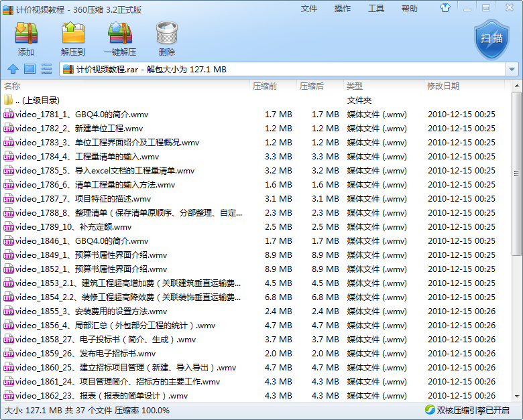Click 双核压缩引擎已开启 status text
523x420 pixels.
coord(473,410)
